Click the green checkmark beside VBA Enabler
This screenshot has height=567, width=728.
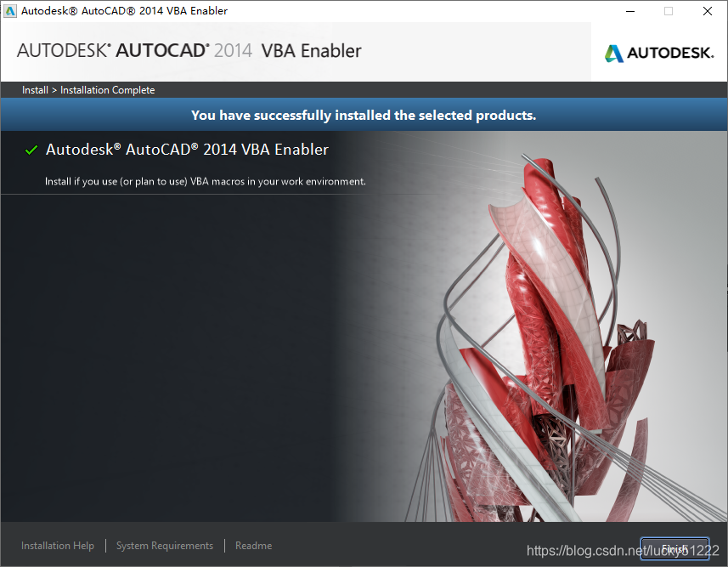(31, 150)
